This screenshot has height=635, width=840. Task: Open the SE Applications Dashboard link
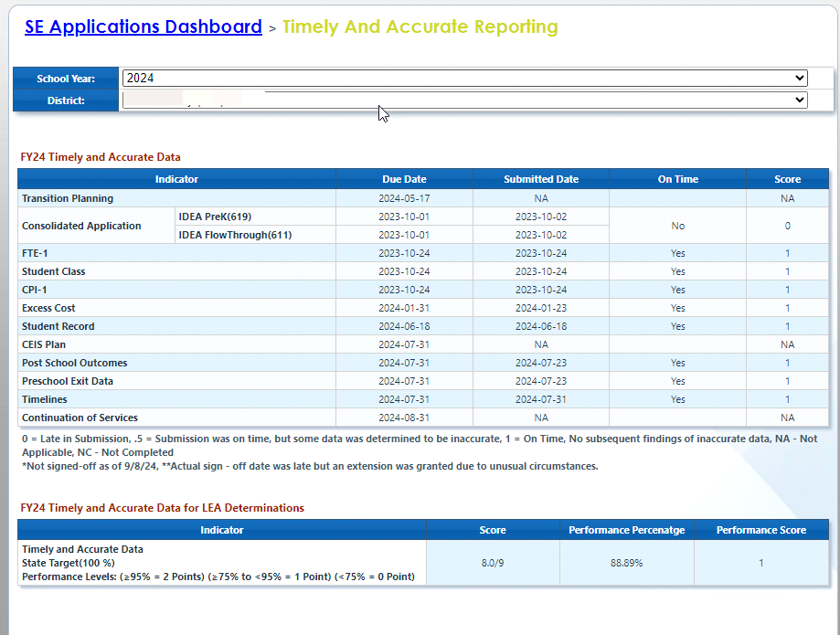point(144,26)
